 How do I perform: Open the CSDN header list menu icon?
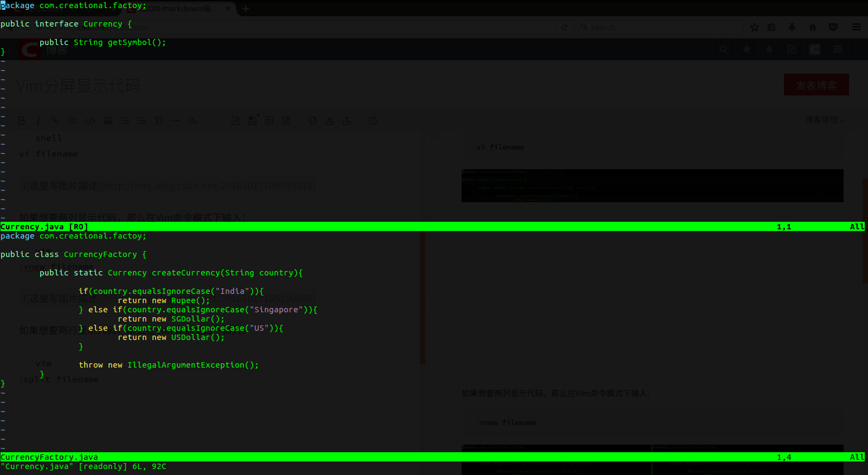838,49
